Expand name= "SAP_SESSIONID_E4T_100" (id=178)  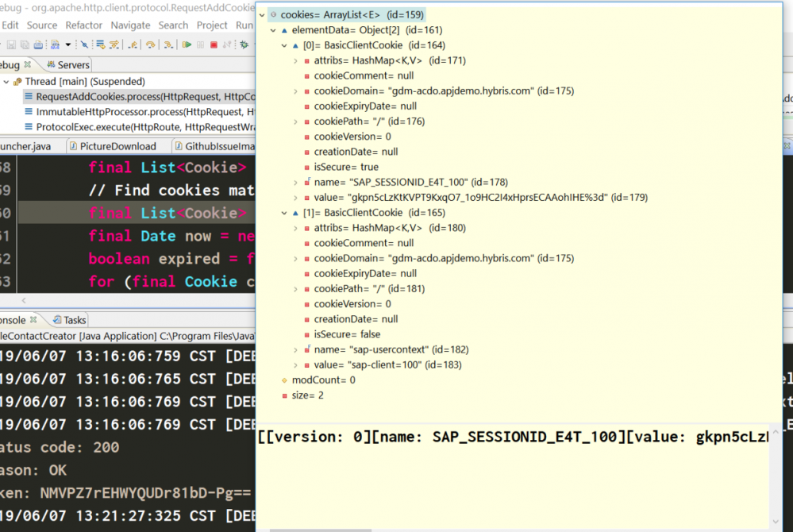pos(295,182)
